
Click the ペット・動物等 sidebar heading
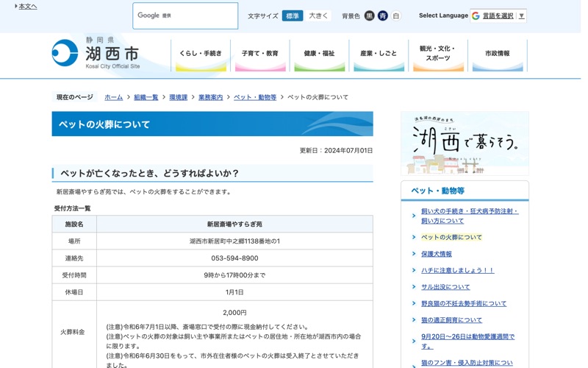437,191
